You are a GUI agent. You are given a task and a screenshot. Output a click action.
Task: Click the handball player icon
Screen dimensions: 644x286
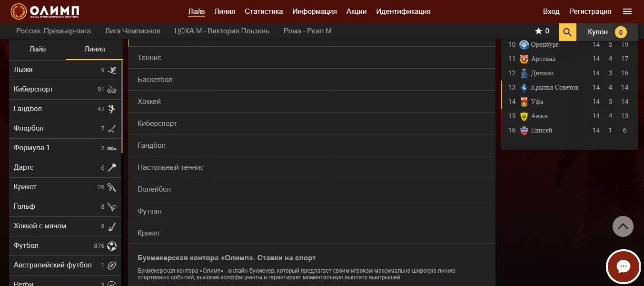point(112,109)
